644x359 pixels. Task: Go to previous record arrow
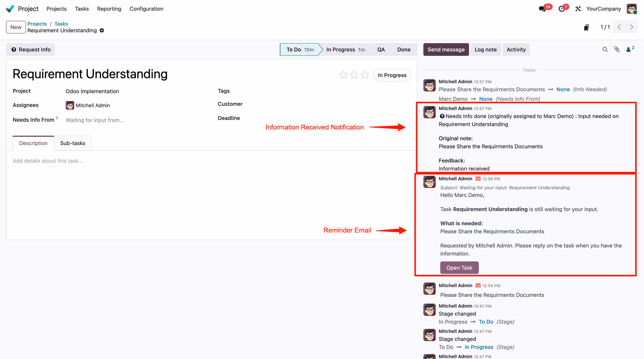pyautogui.click(x=619, y=27)
